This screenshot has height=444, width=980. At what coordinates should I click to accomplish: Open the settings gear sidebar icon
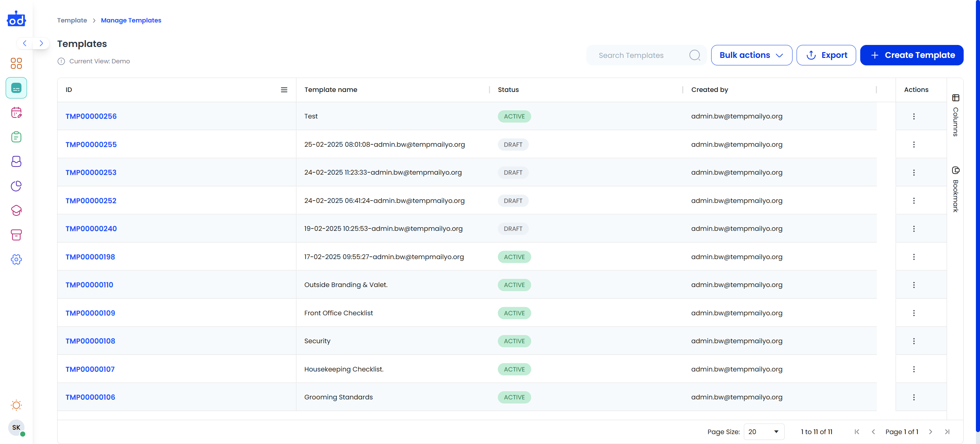(16, 259)
